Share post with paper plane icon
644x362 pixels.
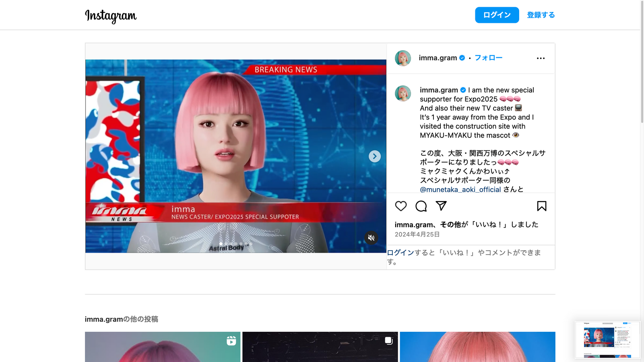pyautogui.click(x=441, y=206)
